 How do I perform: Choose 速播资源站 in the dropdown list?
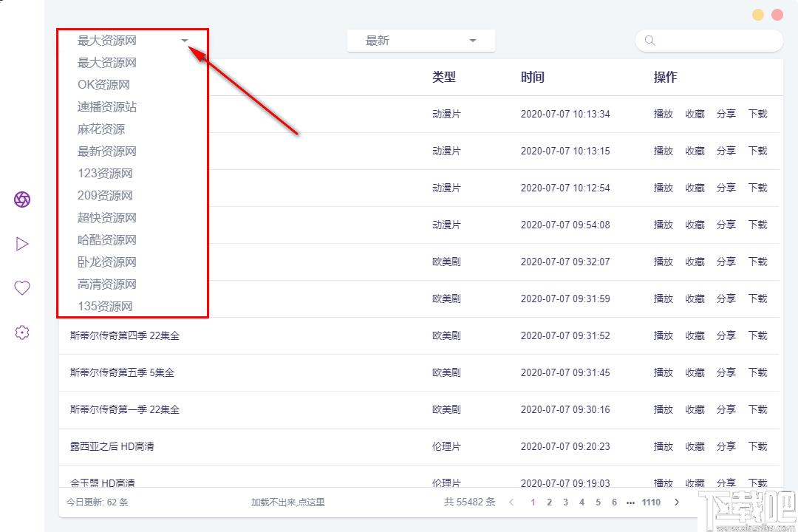click(107, 107)
